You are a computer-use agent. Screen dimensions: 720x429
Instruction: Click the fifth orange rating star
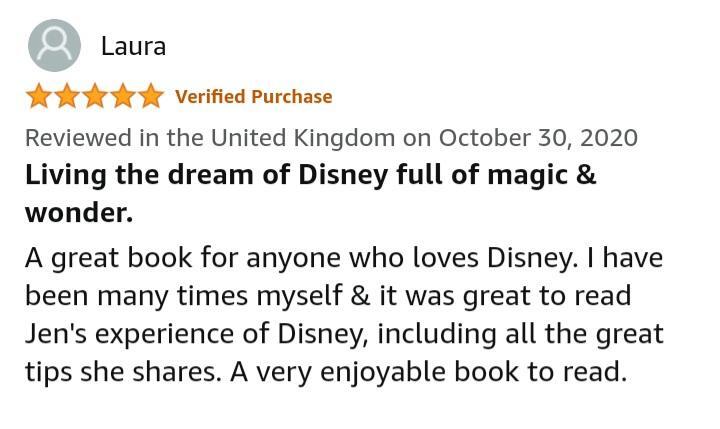[x=151, y=96]
